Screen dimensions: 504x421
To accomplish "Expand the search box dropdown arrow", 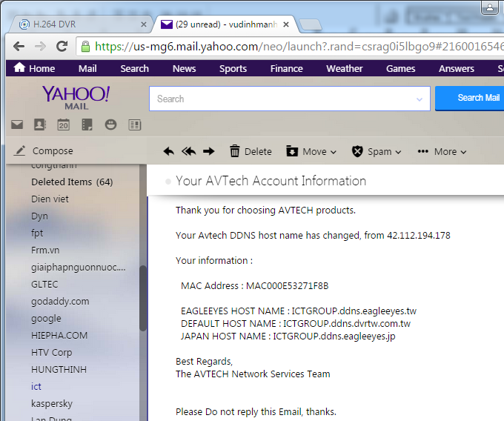I will click(x=420, y=99).
